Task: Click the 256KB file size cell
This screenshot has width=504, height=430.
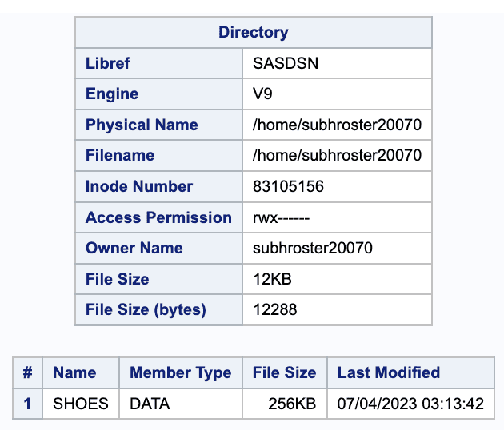Action: click(294, 404)
